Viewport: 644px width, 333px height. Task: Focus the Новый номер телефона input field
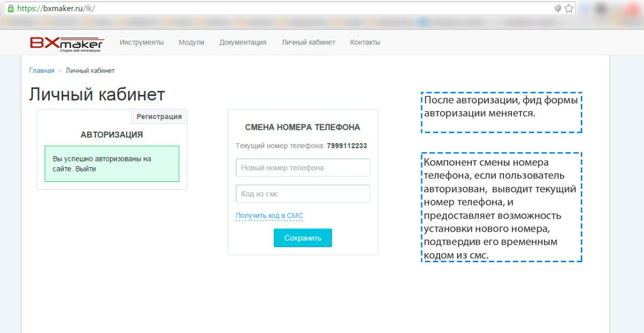click(303, 167)
